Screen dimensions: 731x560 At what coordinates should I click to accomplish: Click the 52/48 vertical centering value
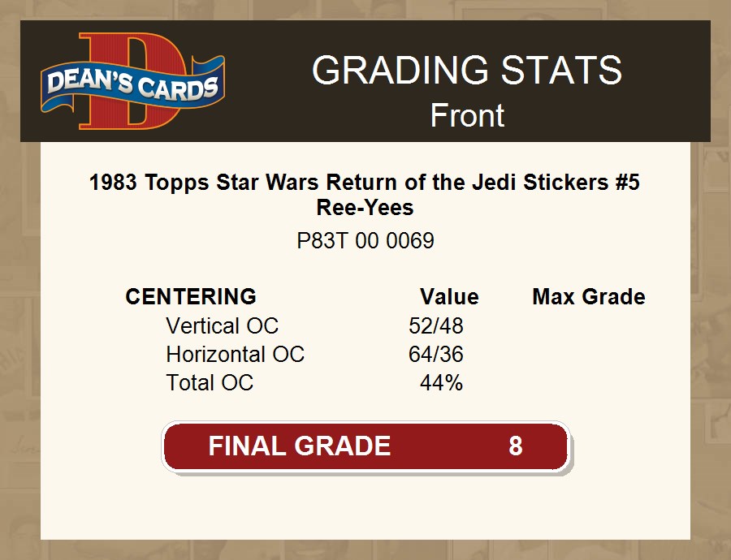(436, 326)
